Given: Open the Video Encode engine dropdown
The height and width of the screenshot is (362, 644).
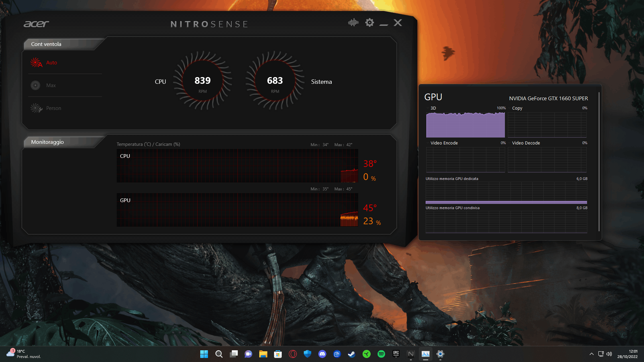Looking at the screenshot, I should (428, 143).
